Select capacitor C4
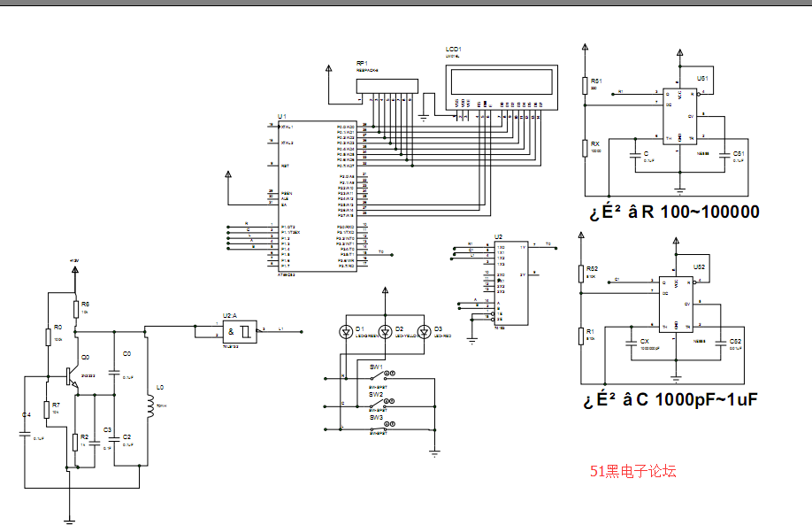Screen dimensions: 812x525 click(25, 433)
